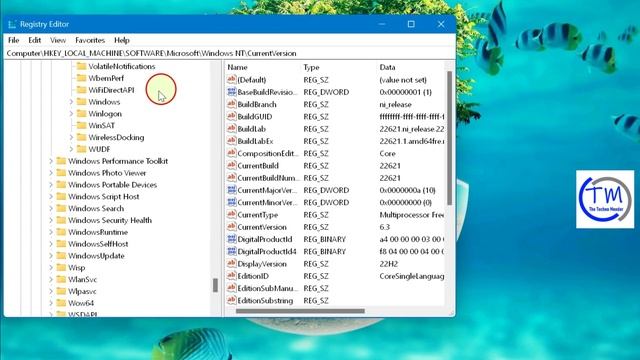Open the Edit menu
The height and width of the screenshot is (360, 640).
click(x=35, y=40)
